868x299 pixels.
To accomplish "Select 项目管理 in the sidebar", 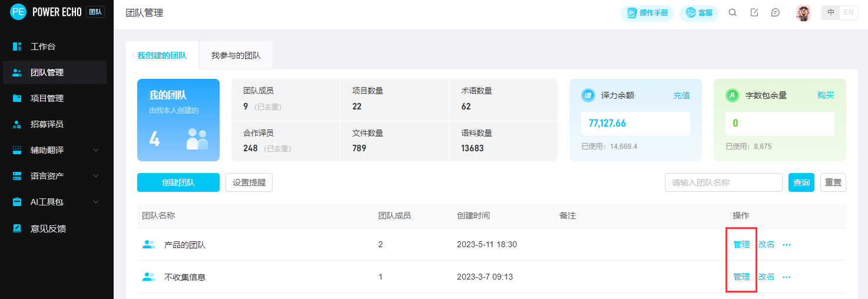I will click(47, 98).
